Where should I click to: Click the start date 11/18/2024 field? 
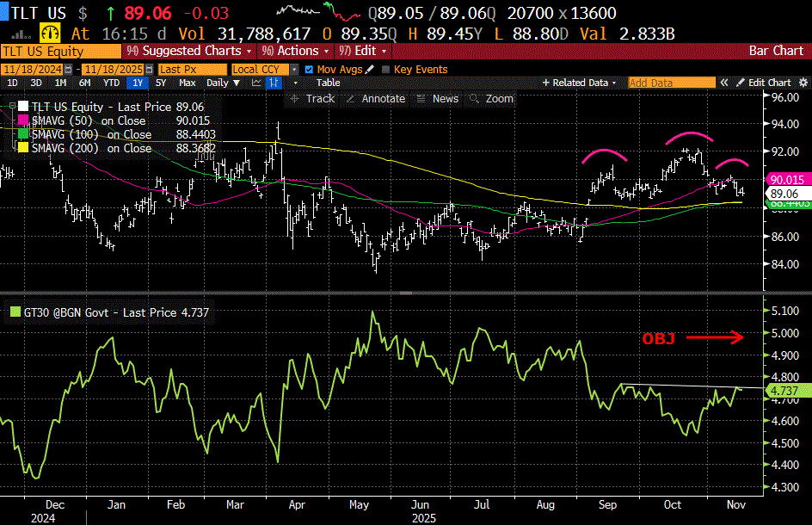pyautogui.click(x=32, y=70)
